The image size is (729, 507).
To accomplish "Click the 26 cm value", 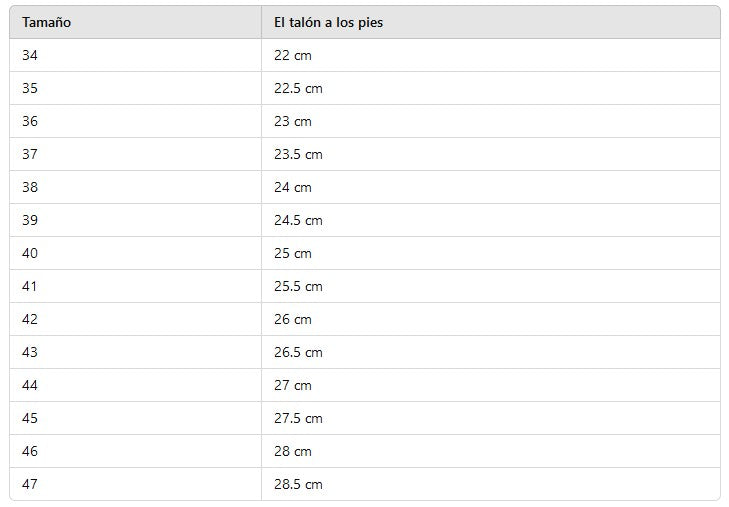I will click(292, 319).
